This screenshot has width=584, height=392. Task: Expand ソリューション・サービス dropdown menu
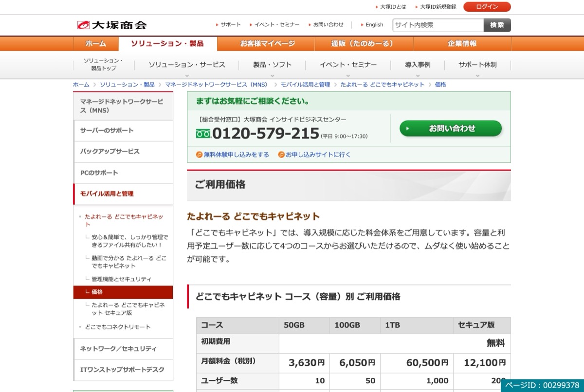187,65
